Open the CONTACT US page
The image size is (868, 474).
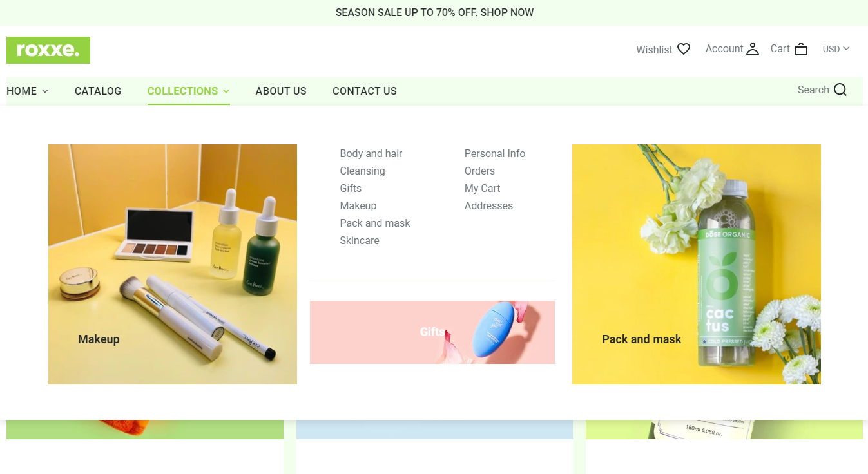coord(365,91)
